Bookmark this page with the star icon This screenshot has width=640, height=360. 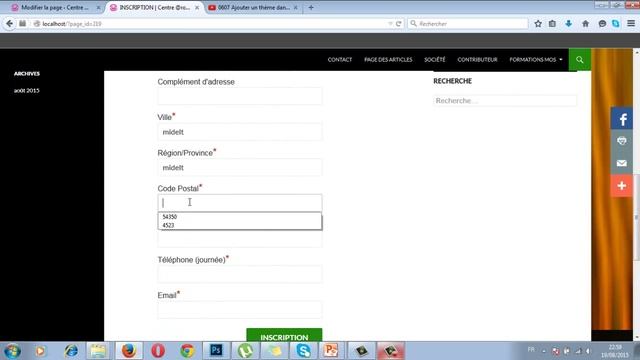538,24
